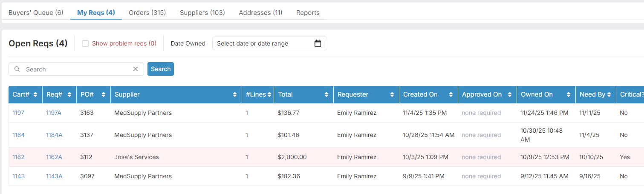Open cart 1162 link
The image size is (644, 194).
[x=18, y=157]
